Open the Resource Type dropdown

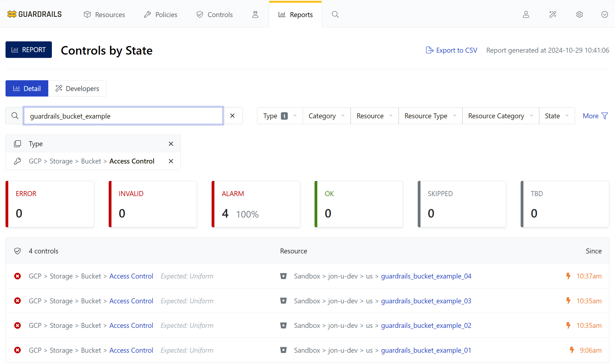click(x=430, y=116)
